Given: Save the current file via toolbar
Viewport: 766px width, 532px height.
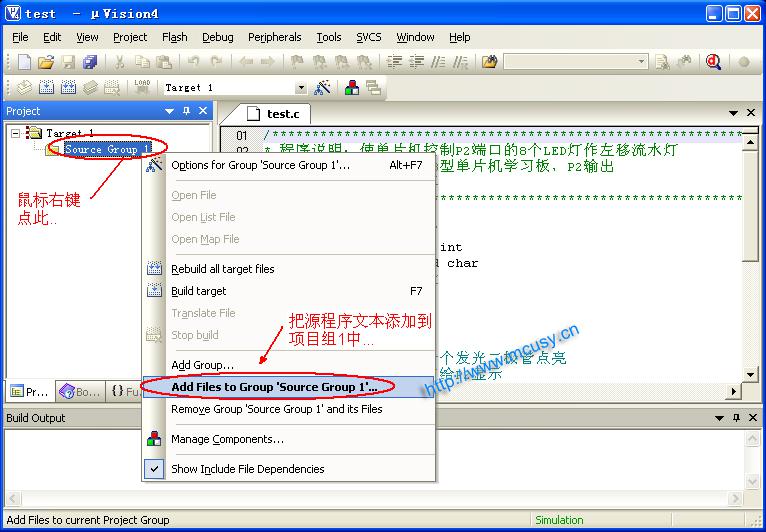Looking at the screenshot, I should pos(68,62).
